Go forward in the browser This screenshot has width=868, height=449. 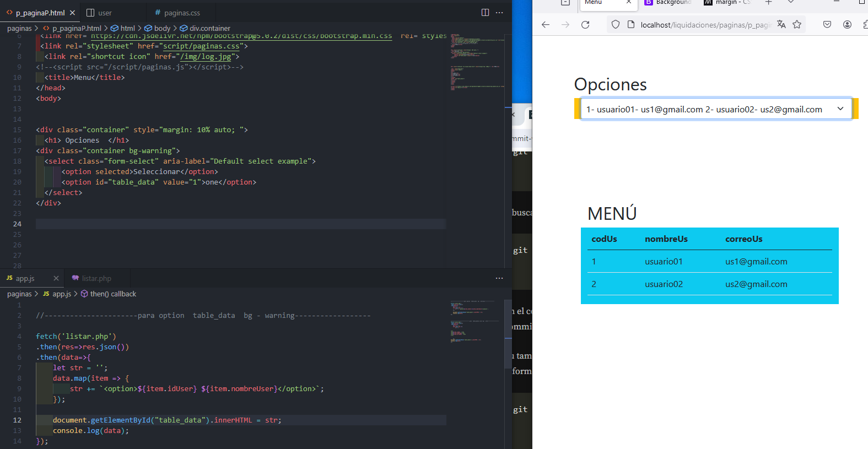click(x=565, y=24)
